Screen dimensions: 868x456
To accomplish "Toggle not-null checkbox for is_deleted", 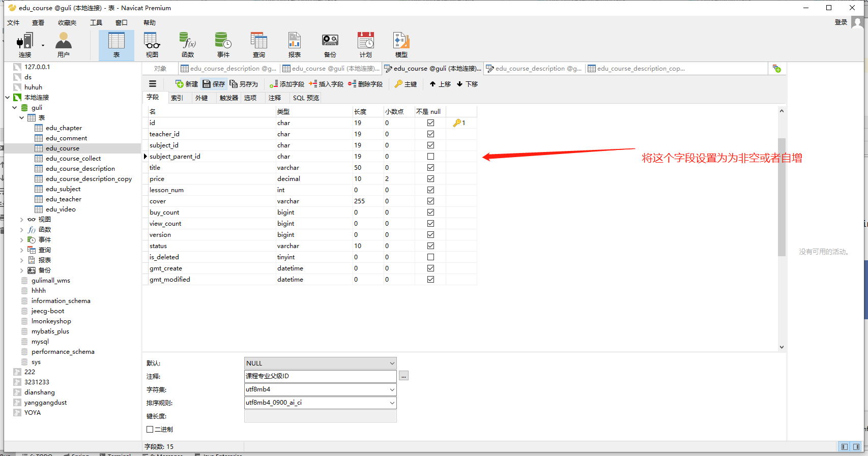I will [430, 257].
